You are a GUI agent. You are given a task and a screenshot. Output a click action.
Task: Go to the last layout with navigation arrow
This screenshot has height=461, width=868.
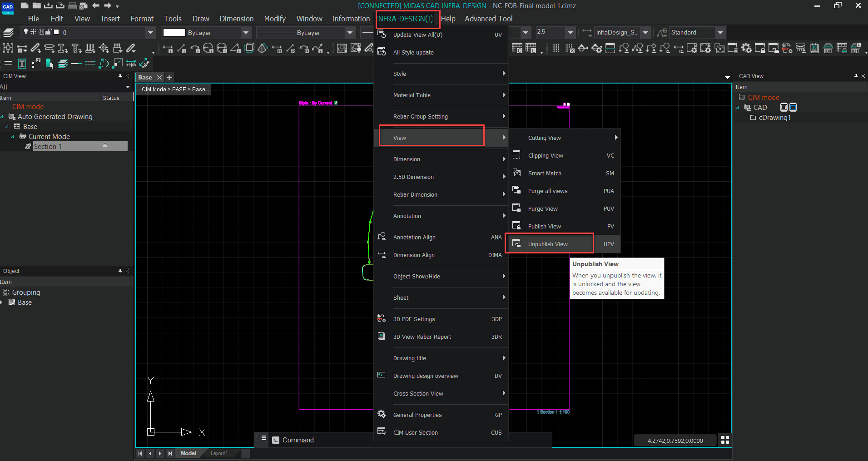170,453
